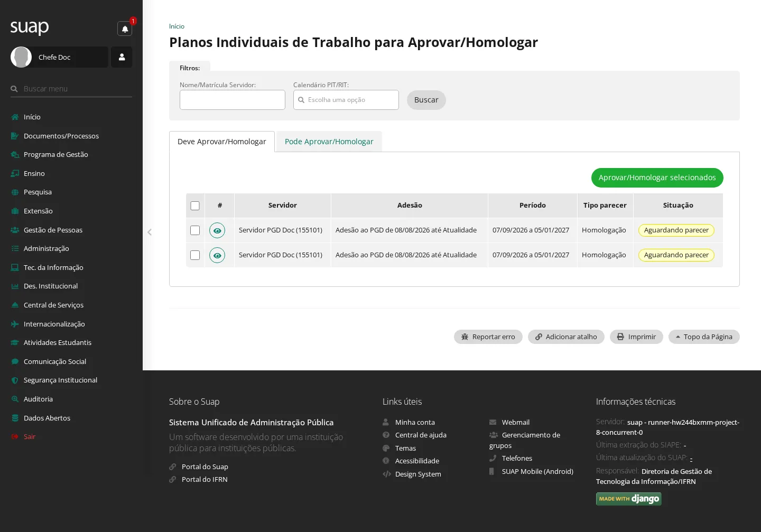Click Topo da Página button

704,337
